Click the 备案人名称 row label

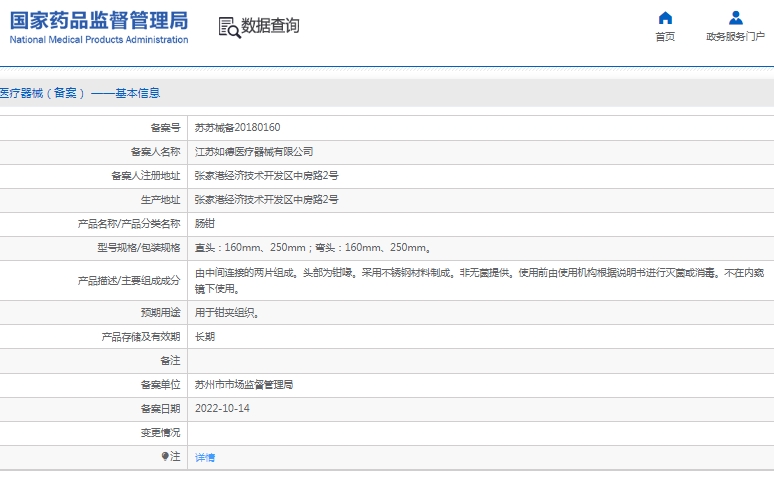155,152
